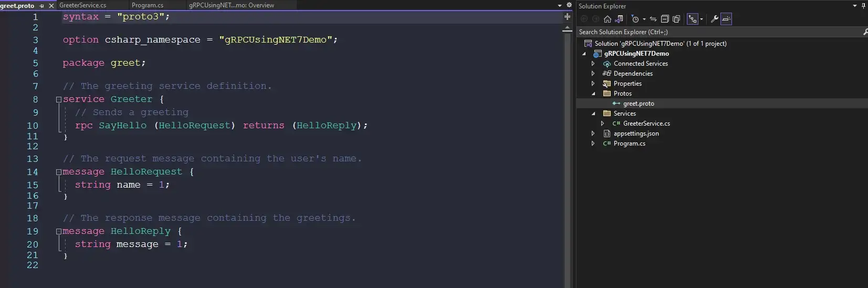The width and height of the screenshot is (868, 288).
Task: Click Sync with Active Document icon
Action: (x=653, y=19)
